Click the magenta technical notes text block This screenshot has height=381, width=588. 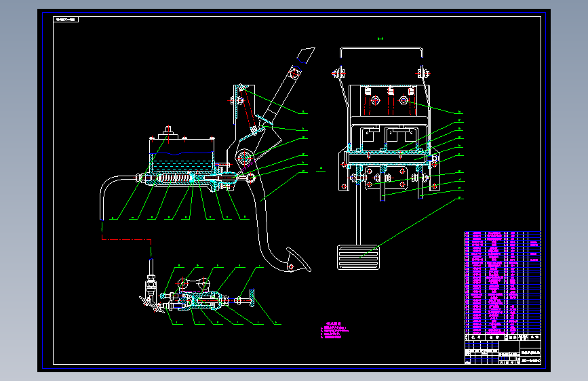334,330
